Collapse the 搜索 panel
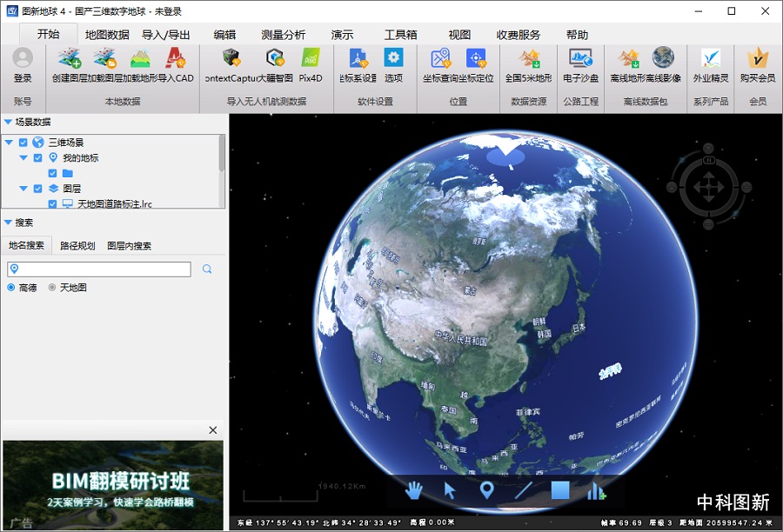Screen dimensions: 783x532 point(8,223)
